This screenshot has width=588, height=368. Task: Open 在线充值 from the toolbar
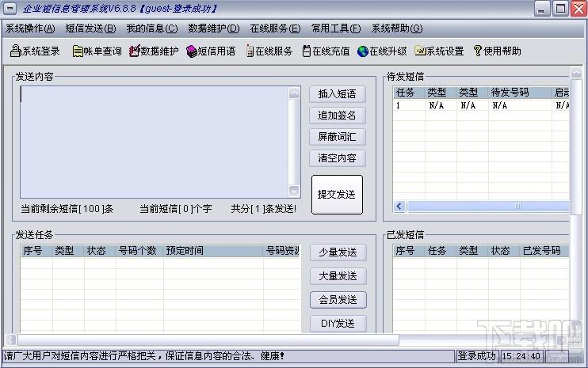326,51
